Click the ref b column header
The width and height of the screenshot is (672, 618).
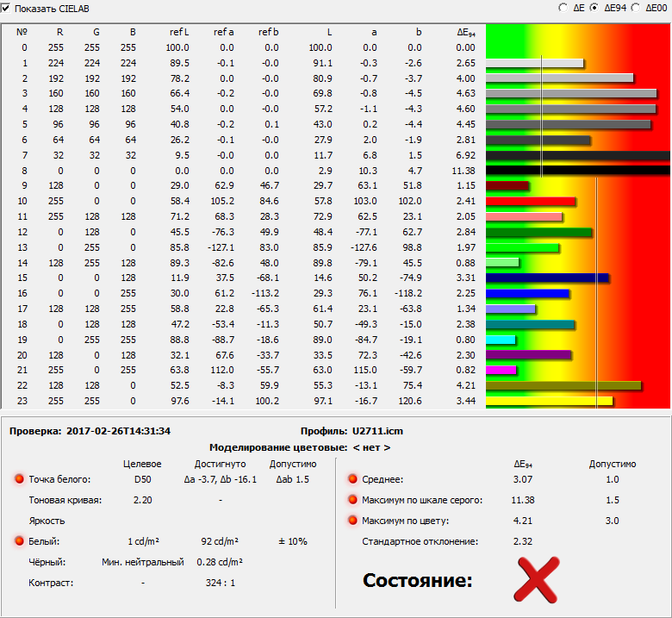coord(268,32)
